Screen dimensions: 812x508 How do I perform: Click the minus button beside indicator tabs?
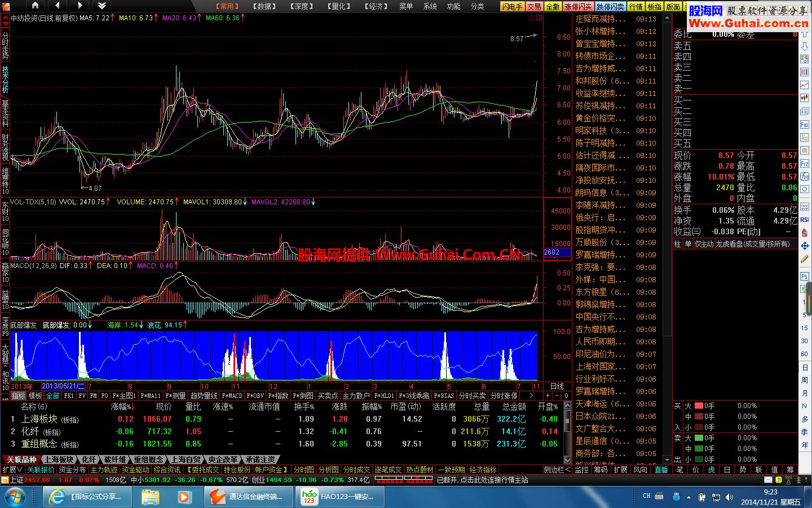tap(557, 396)
